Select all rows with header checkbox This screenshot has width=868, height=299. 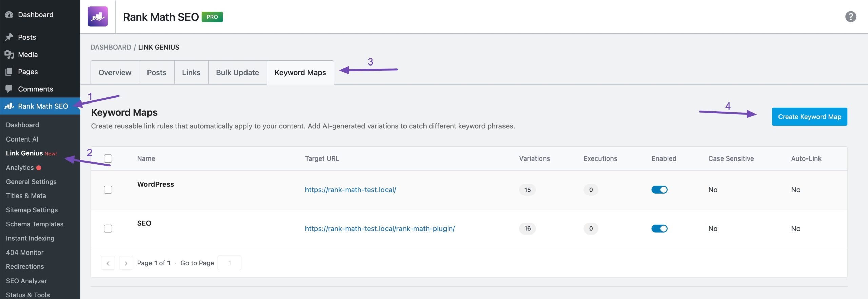tap(108, 158)
